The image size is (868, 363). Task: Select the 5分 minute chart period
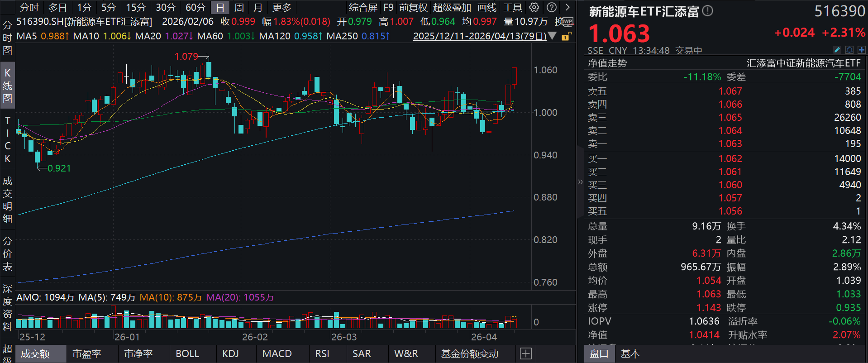tap(109, 7)
